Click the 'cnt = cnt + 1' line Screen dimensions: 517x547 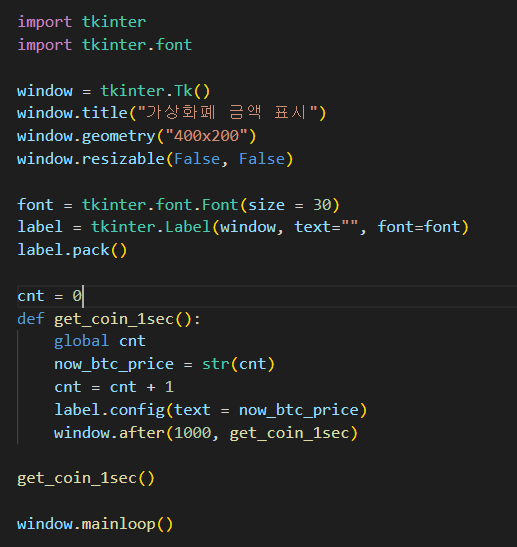[x=114, y=387]
